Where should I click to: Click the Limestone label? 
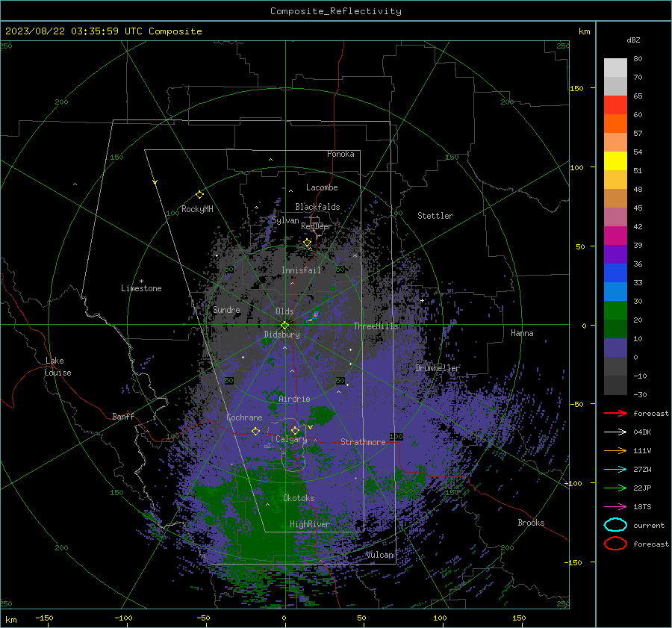point(141,288)
